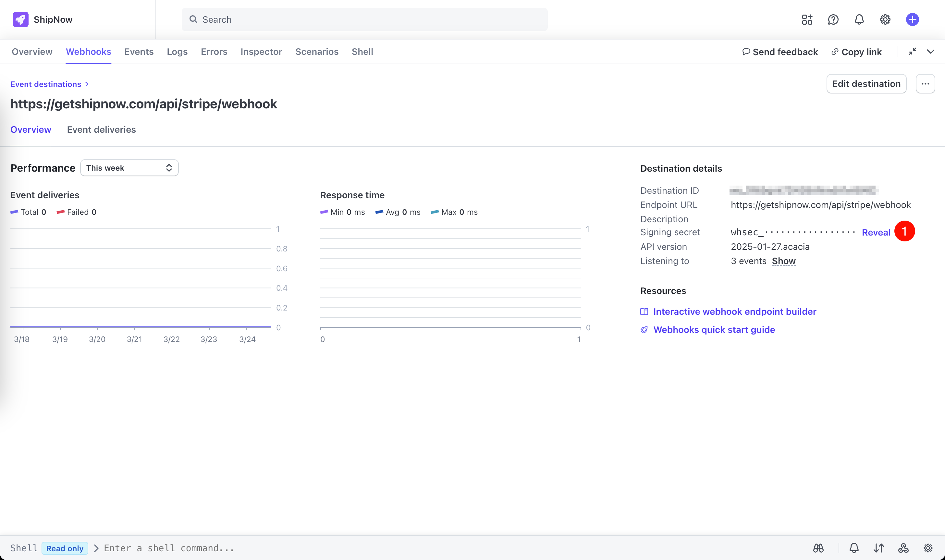Viewport: 945px width, 560px height.
Task: Open notifications bell in top header
Action: pyautogui.click(x=859, y=19)
